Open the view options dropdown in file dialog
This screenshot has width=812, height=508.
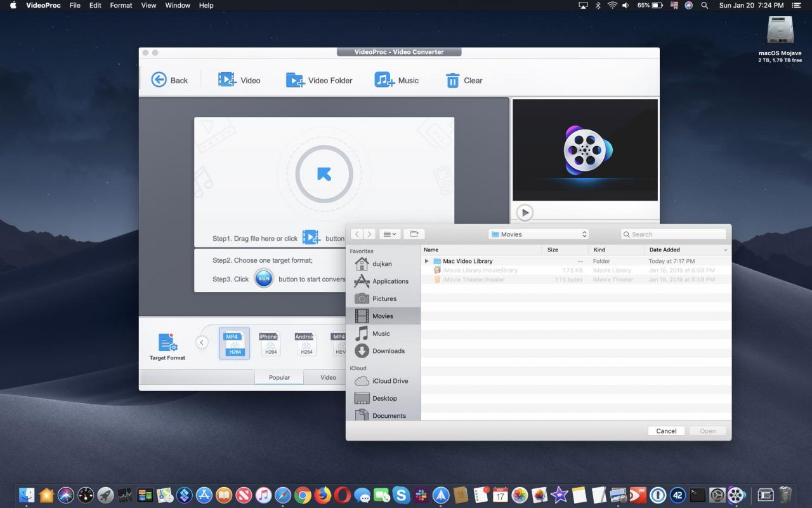390,234
